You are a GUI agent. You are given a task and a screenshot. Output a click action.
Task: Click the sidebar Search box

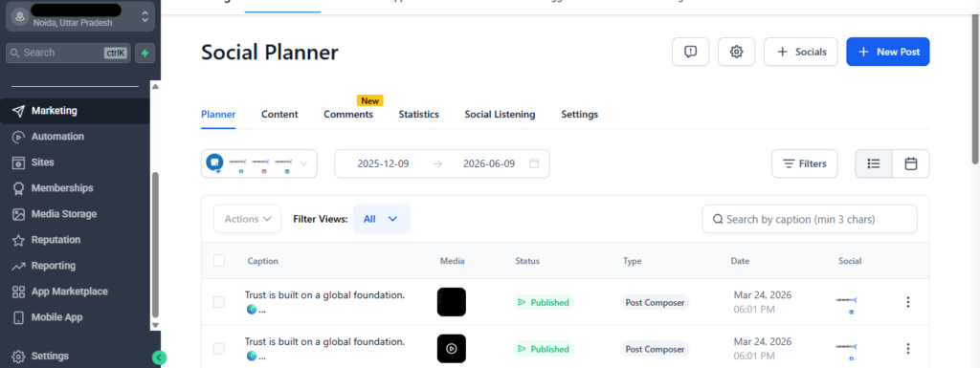[68, 53]
